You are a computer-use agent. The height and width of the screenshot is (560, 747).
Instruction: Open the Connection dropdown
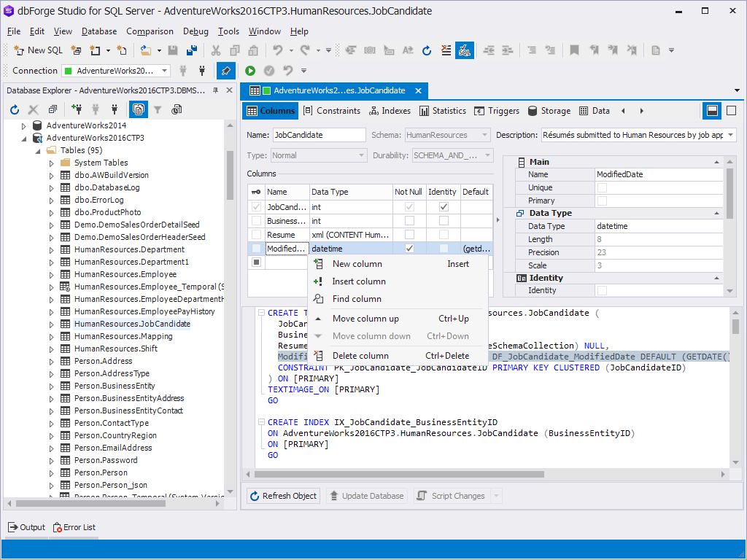(163, 71)
